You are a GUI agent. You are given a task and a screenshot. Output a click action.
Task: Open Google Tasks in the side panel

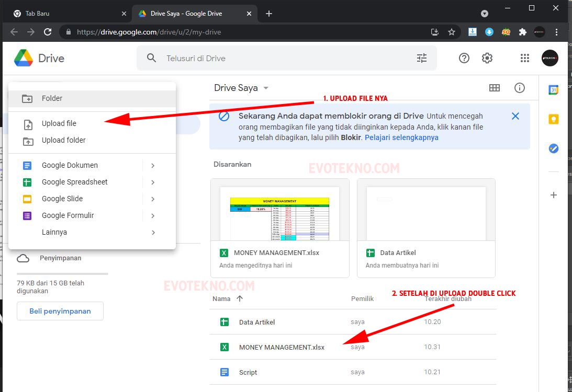553,148
